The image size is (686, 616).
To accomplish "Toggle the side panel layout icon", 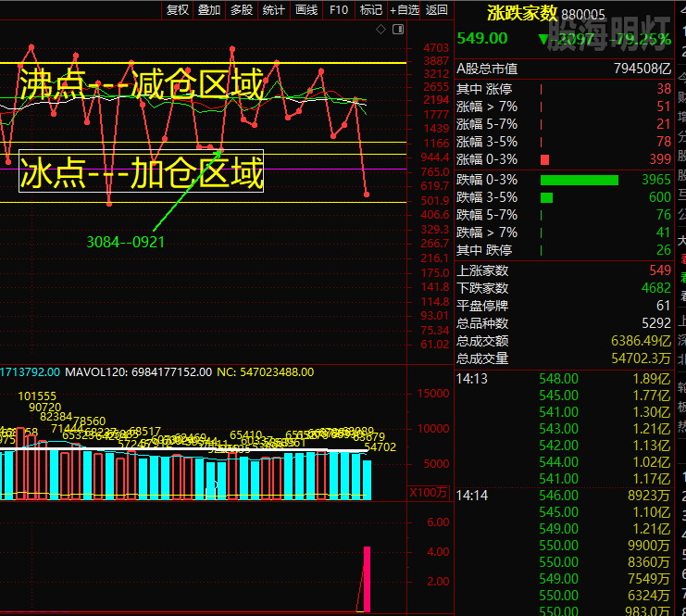I will coord(398,30).
